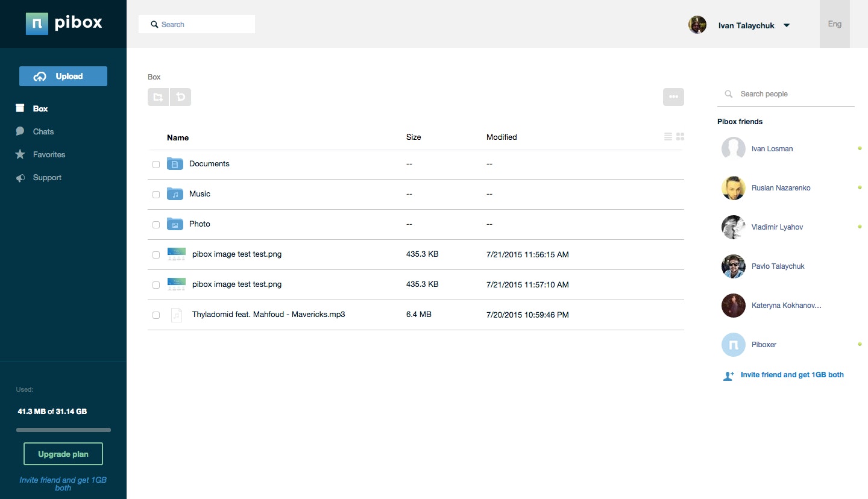Image resolution: width=868 pixels, height=499 pixels.
Task: Sort by Modified column header
Action: [x=502, y=137]
